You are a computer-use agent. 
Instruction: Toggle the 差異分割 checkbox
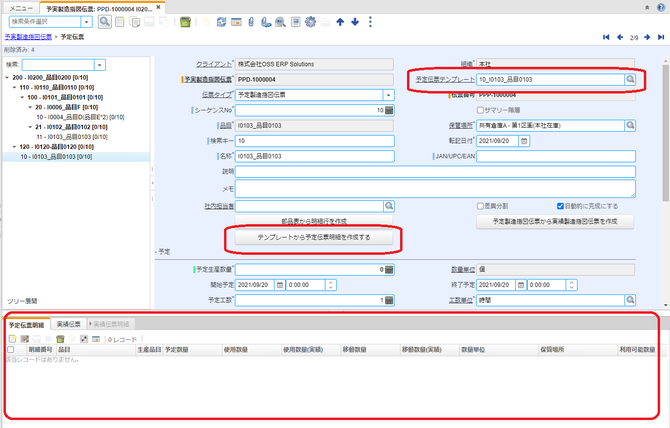480,206
